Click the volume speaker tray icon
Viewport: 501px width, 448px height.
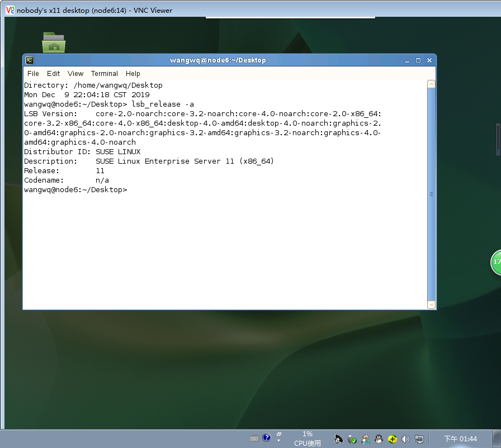pos(405,440)
